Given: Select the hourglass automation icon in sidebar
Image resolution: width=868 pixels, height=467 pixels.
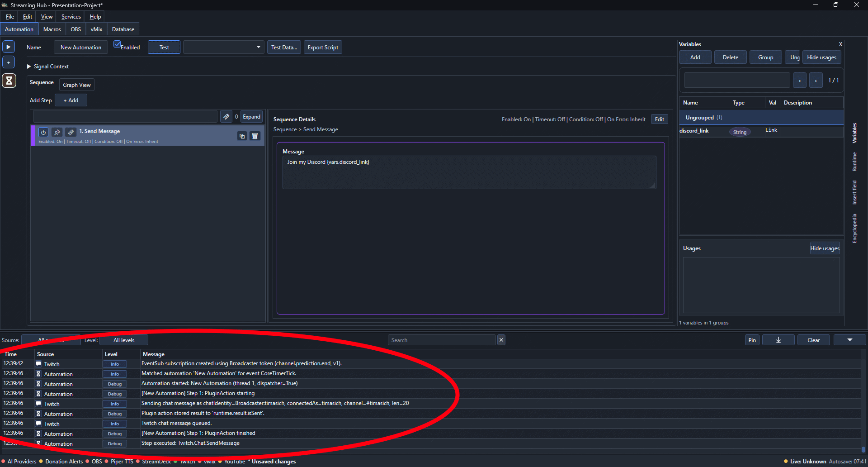Looking at the screenshot, I should coord(9,81).
